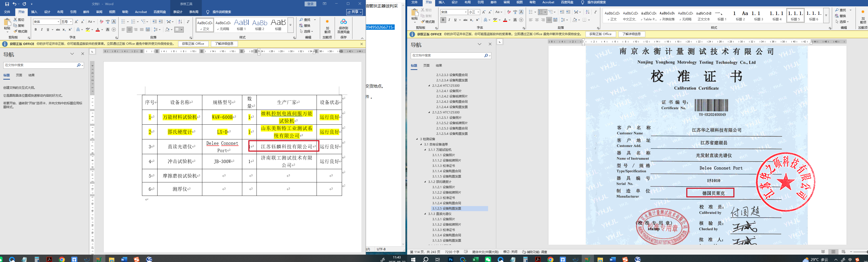Click "获取正版 Office" button in the 文档1 window

pos(193,44)
